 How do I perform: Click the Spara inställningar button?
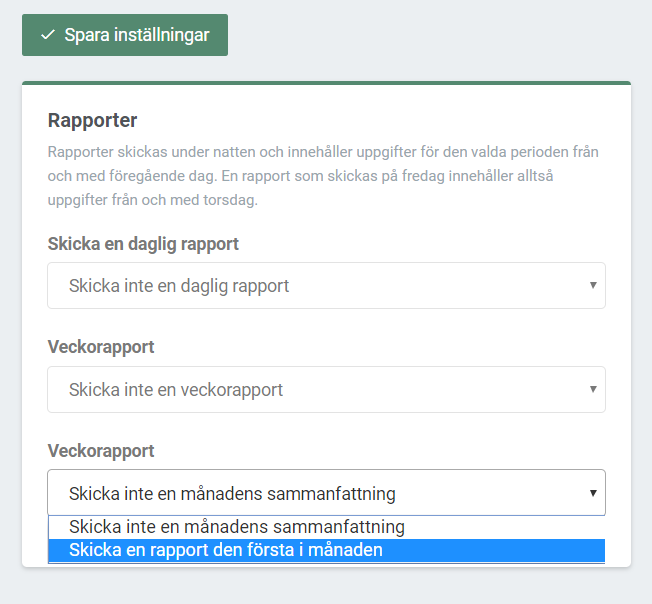pos(125,35)
